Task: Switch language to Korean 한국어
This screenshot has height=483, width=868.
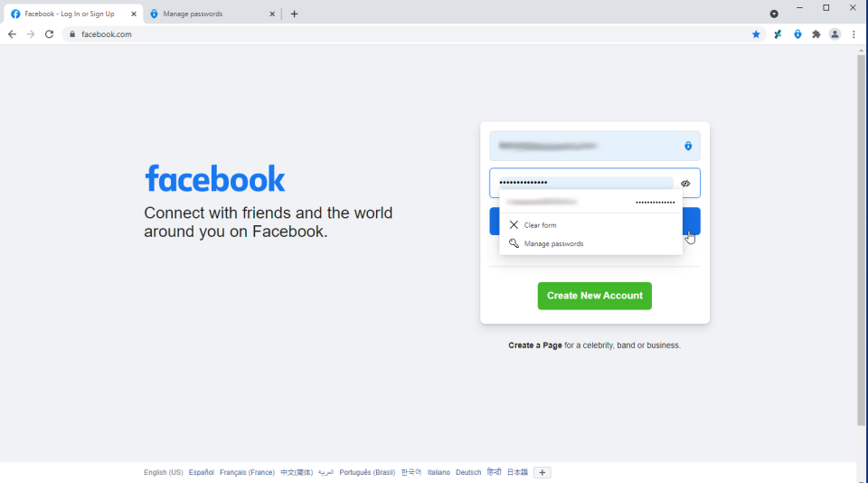Action: click(x=410, y=472)
